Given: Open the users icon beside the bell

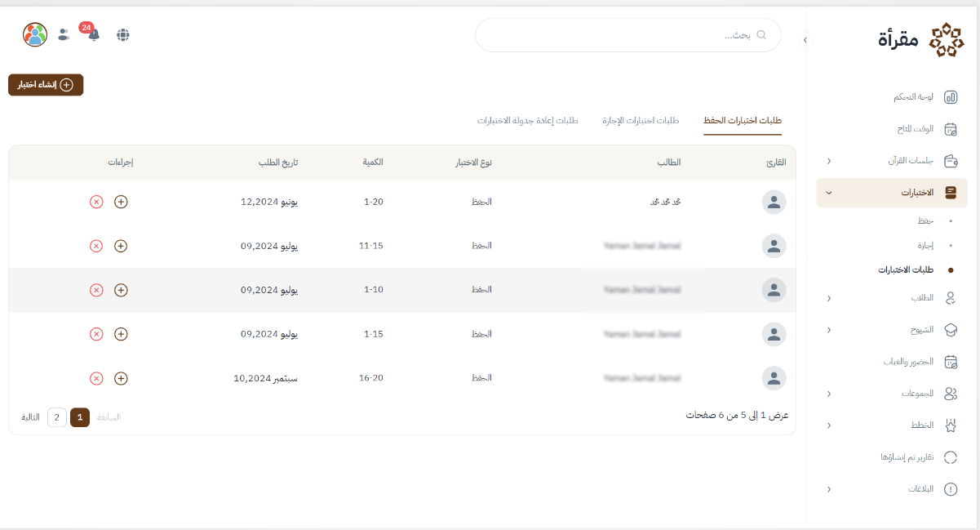Looking at the screenshot, I should pyautogui.click(x=64, y=34).
